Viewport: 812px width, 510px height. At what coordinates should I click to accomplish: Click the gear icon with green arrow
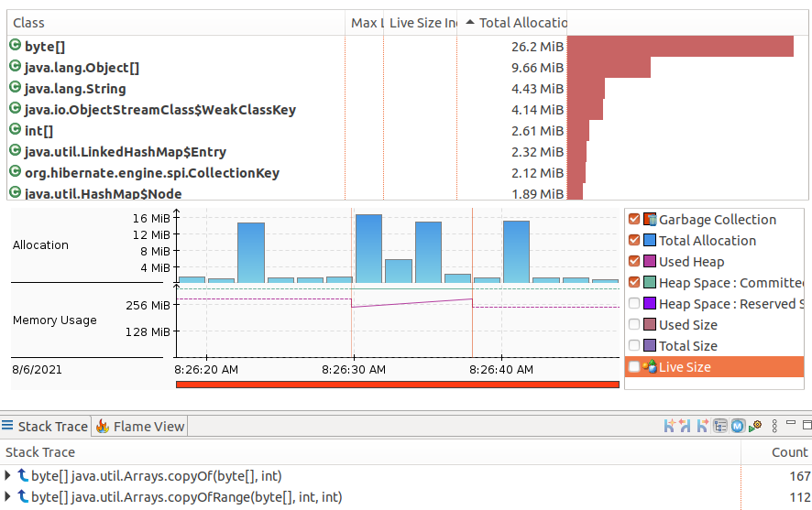coord(756,426)
